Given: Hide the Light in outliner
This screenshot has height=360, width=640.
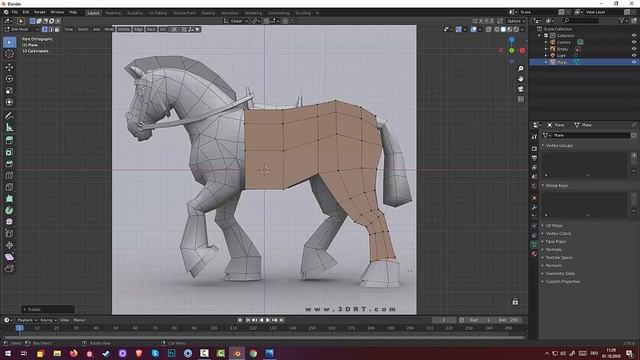Looking at the screenshot, I should coord(634,56).
